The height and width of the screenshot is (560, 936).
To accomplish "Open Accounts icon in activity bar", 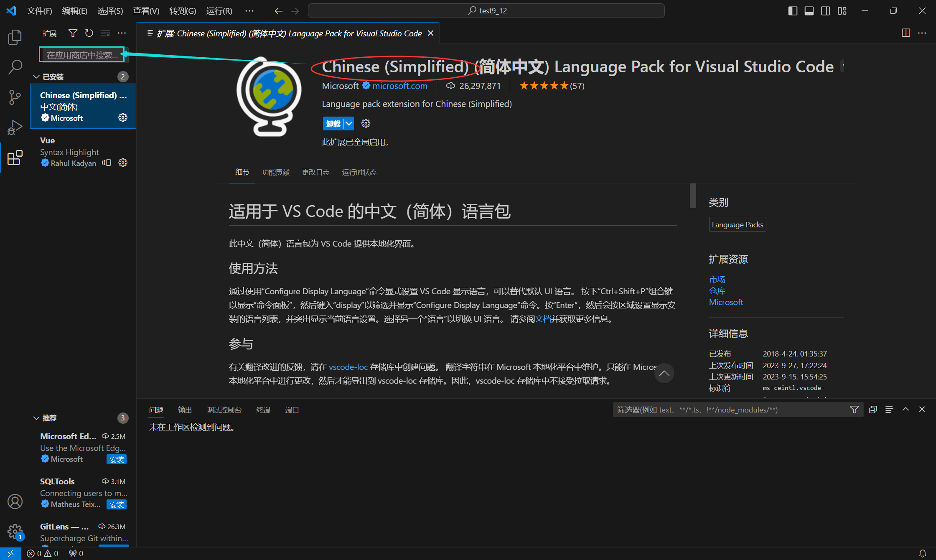I will [15, 501].
